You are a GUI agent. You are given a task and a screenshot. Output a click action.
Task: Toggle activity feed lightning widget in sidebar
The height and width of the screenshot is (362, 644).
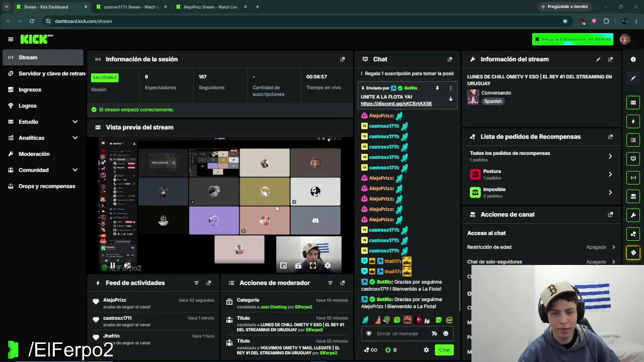click(633, 121)
